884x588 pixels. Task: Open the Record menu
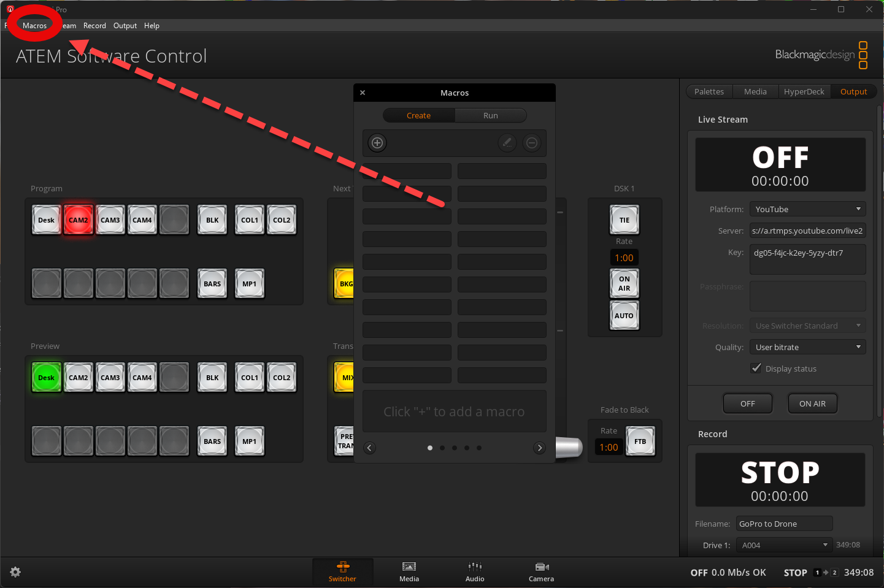[94, 26]
